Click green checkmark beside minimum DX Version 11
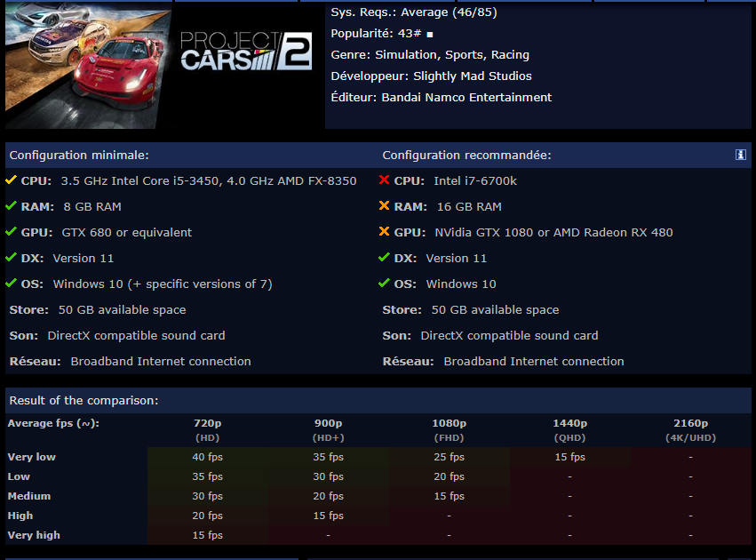 [11, 258]
